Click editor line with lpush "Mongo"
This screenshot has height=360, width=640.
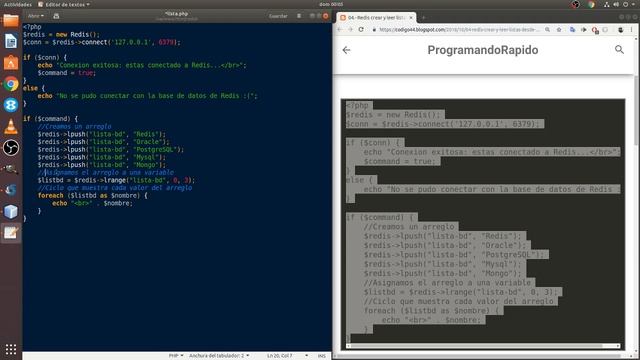click(x=102, y=165)
